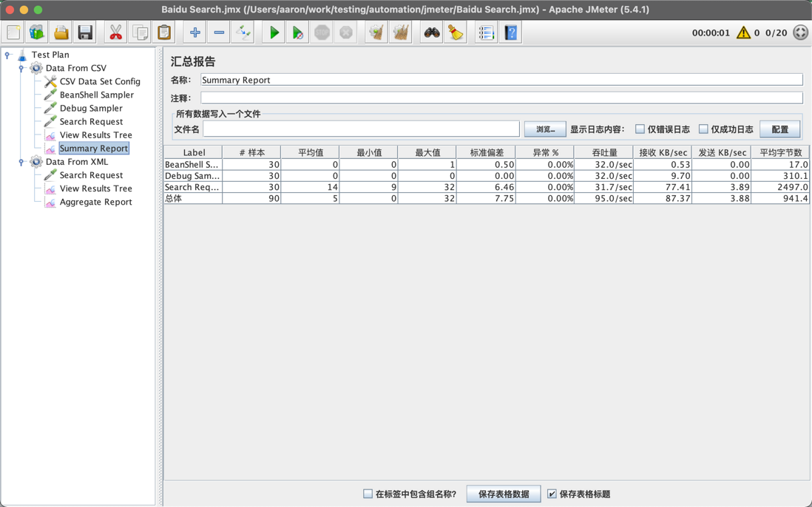
Task: Enable the 仅错误日志 checkbox
Action: click(640, 129)
